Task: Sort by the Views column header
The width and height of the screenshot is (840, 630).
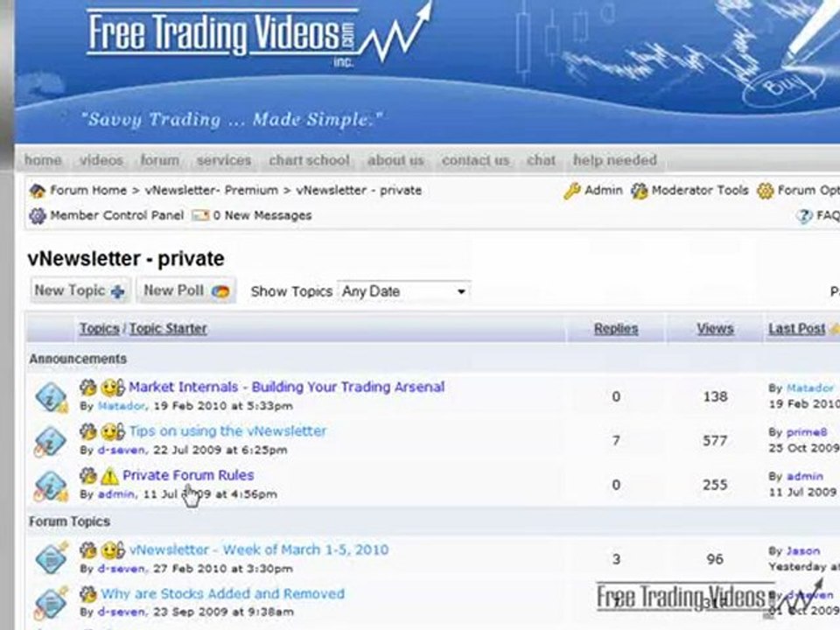Action: pyautogui.click(x=715, y=329)
